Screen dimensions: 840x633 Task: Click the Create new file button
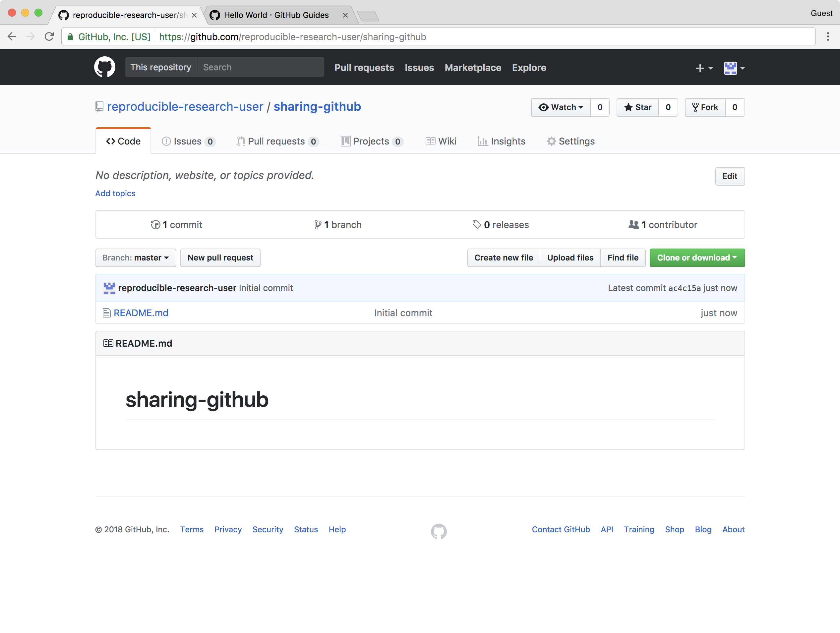click(504, 257)
